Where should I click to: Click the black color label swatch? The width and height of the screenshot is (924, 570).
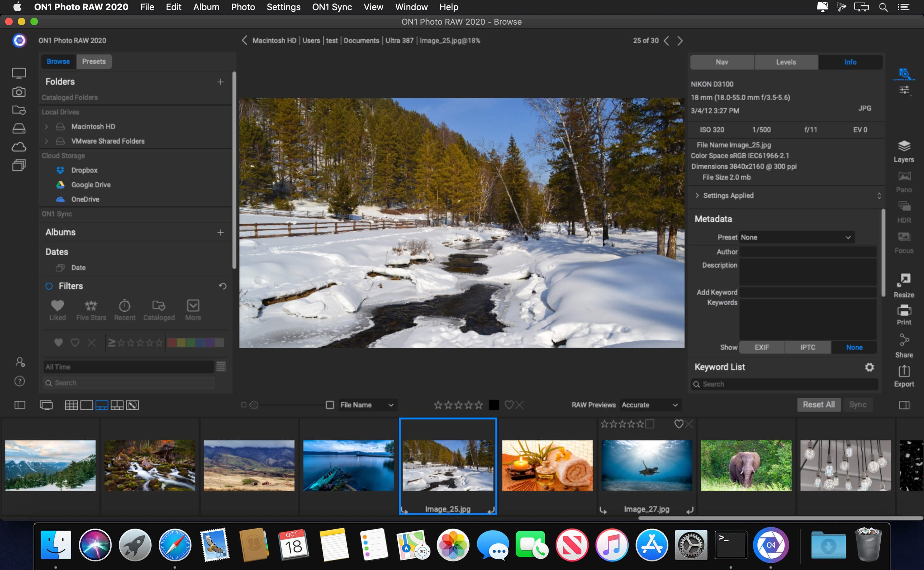tap(493, 405)
